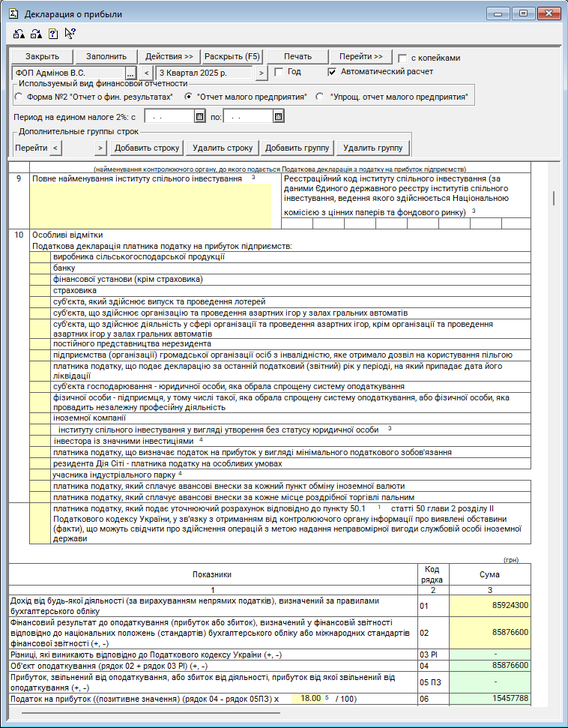Click the ellipsis button next to ФОП Адмінов В.С.
The height and width of the screenshot is (728, 568).
[x=130, y=73]
